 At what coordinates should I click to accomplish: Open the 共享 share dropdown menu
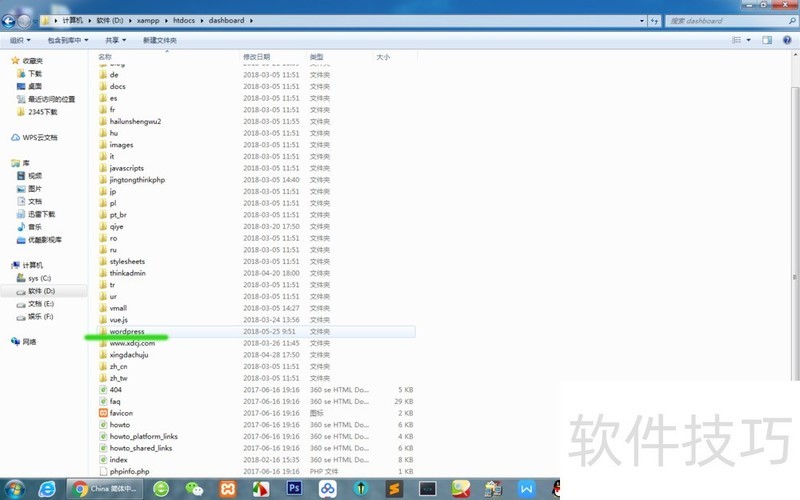(115, 40)
